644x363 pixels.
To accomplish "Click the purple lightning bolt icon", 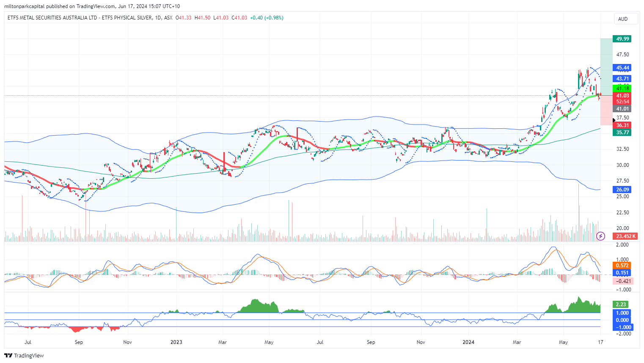I will click(x=600, y=236).
